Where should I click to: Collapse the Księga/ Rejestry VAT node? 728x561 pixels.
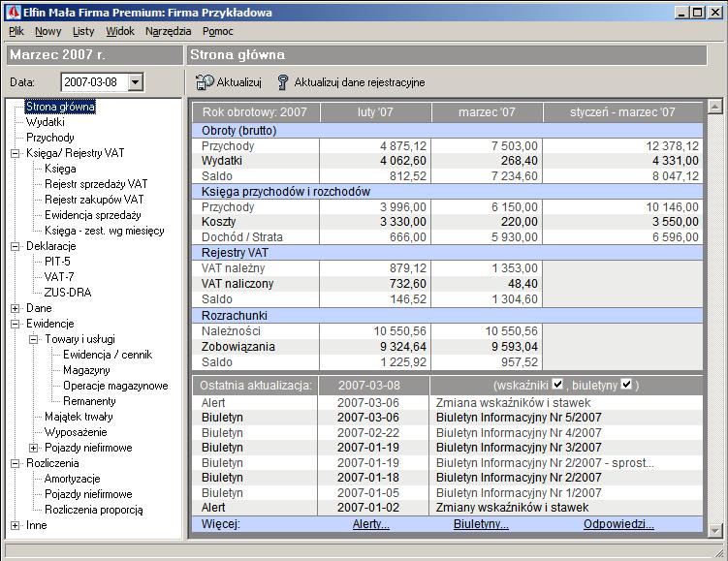[15, 153]
